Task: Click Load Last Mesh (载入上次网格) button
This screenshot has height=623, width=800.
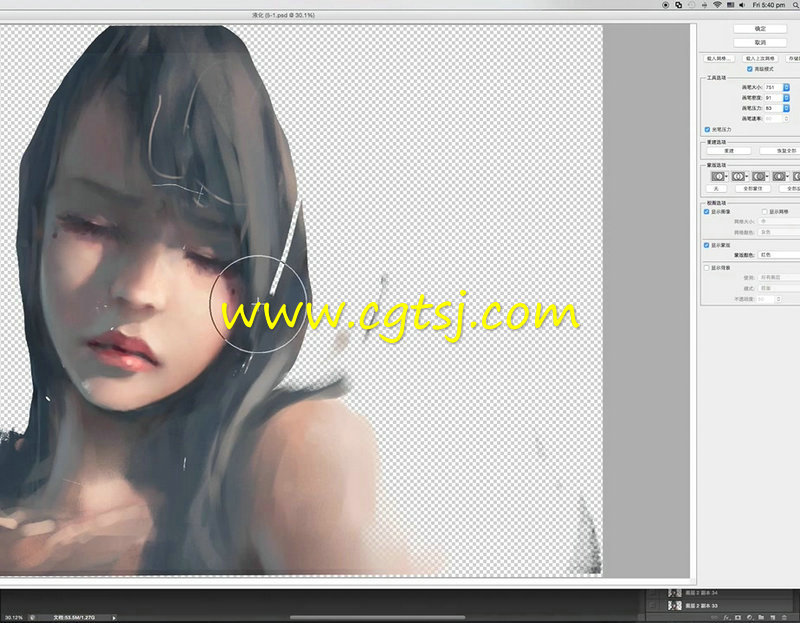Action: coord(760,59)
